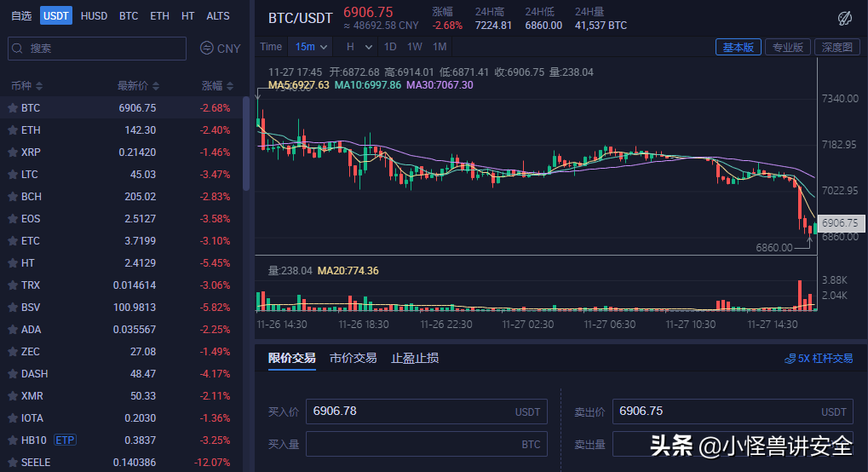Toggle favorite star for BTC row
This screenshot has height=472, width=868.
click(12, 108)
